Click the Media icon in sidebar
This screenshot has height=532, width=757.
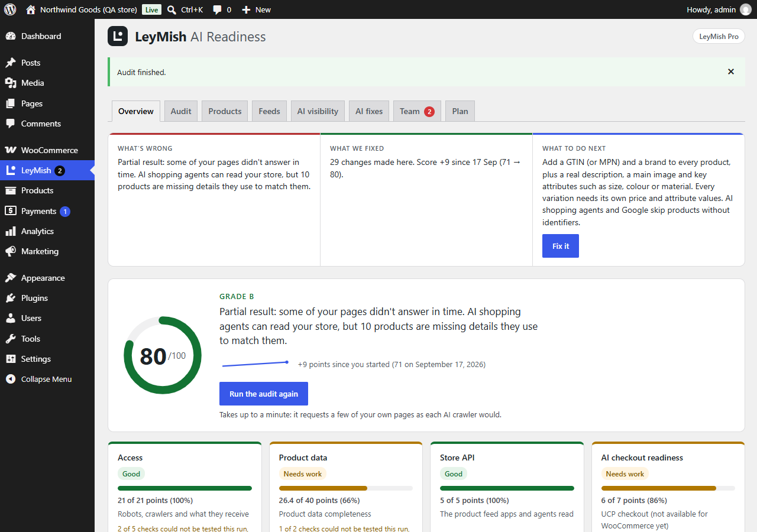click(11, 83)
